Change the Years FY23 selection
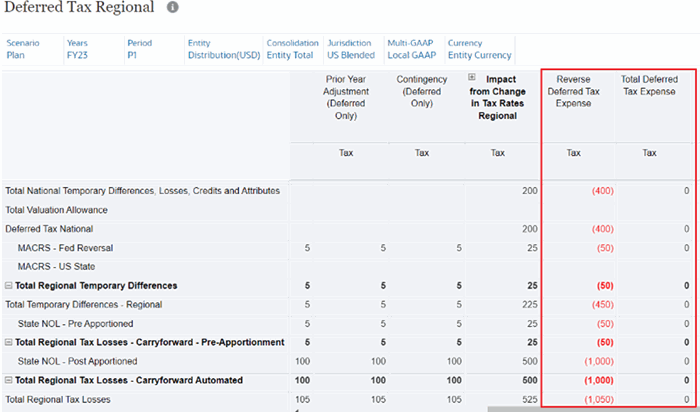Viewport: 700px width, 413px height. [78, 56]
